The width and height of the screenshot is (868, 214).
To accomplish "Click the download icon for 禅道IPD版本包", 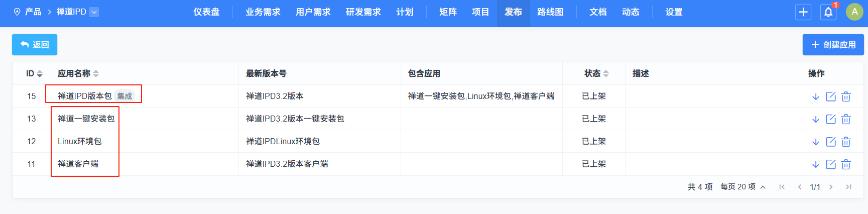I will pos(816,96).
